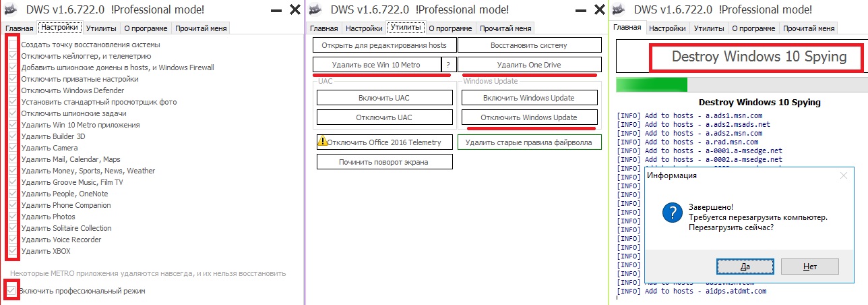Image resolution: width=868 pixels, height=305 pixels.
Task: Open the Прочитай меня tab in the right Main window
Action: pyautogui.click(x=809, y=28)
